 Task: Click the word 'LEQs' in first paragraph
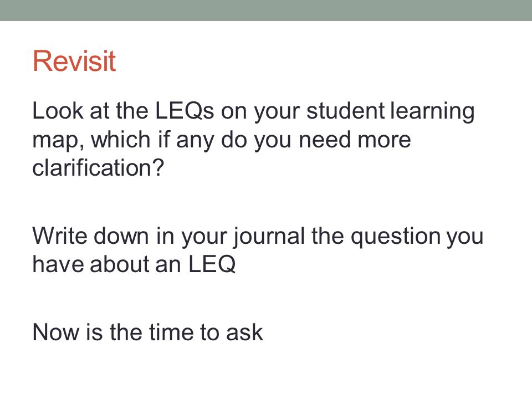(185, 111)
